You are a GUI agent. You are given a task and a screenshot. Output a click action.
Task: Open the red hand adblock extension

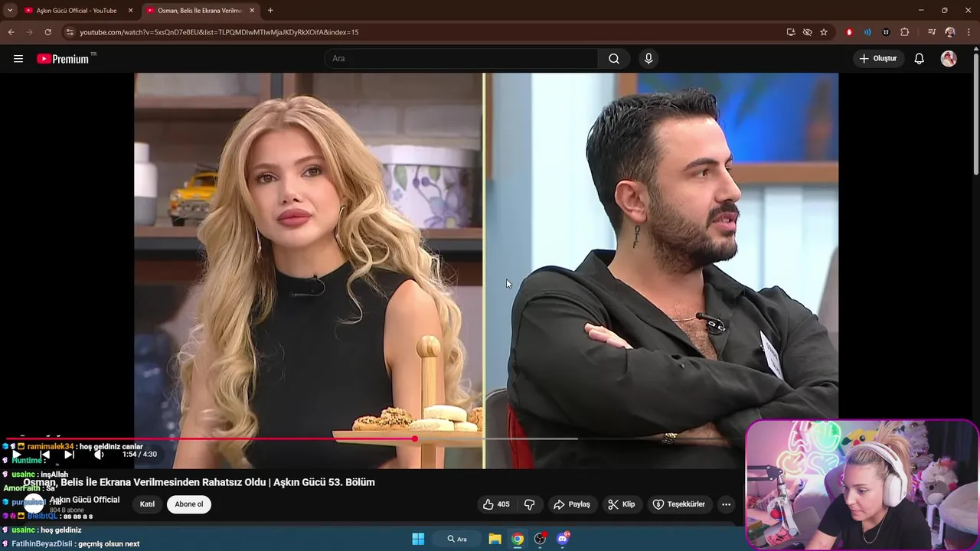pos(849,32)
